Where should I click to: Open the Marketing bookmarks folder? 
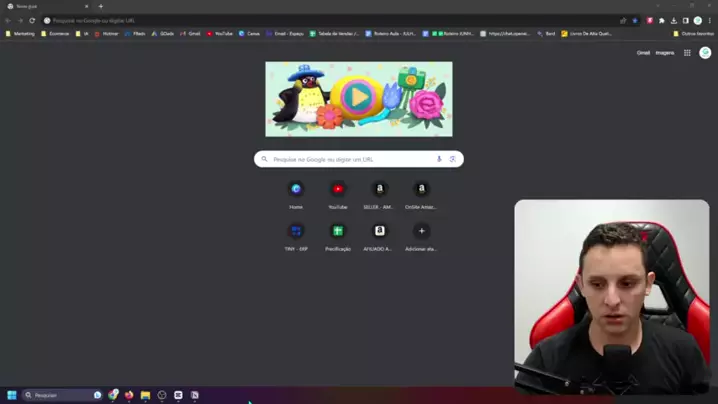coord(20,33)
